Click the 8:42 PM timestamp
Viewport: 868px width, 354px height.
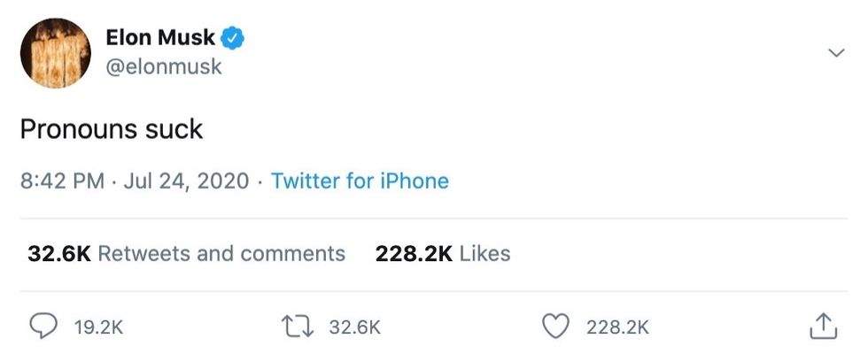(x=62, y=181)
